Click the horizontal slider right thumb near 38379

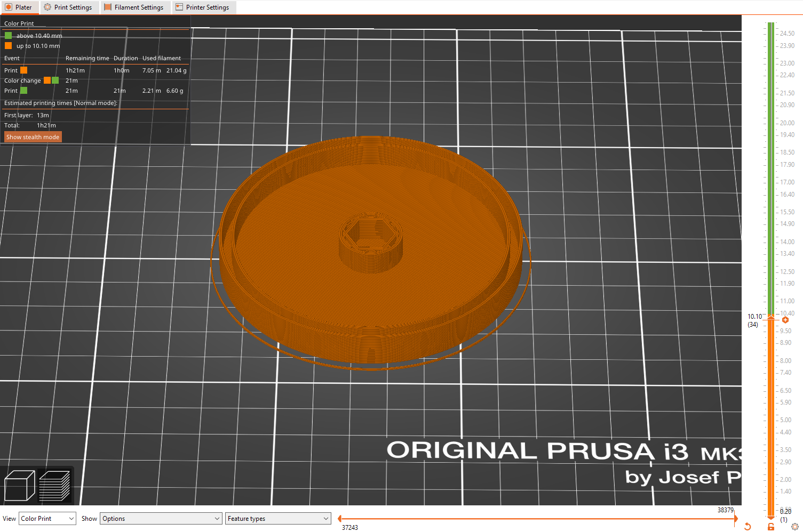coord(735,518)
